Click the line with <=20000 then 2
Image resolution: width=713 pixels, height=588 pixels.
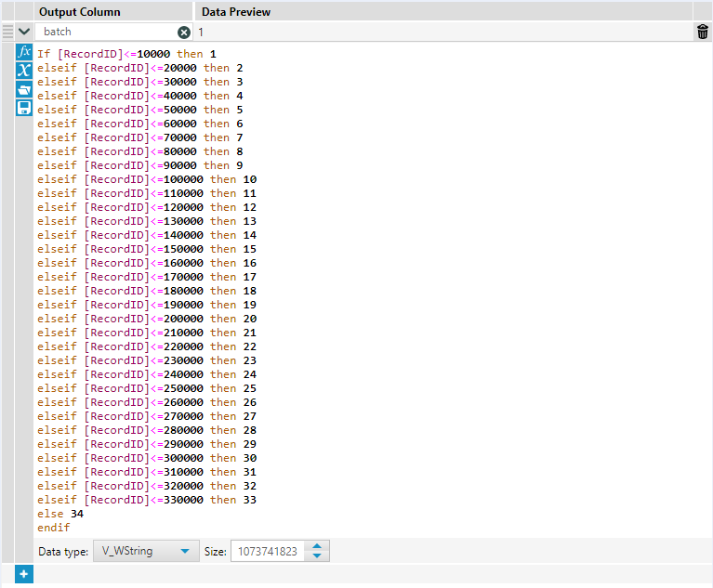click(140, 68)
